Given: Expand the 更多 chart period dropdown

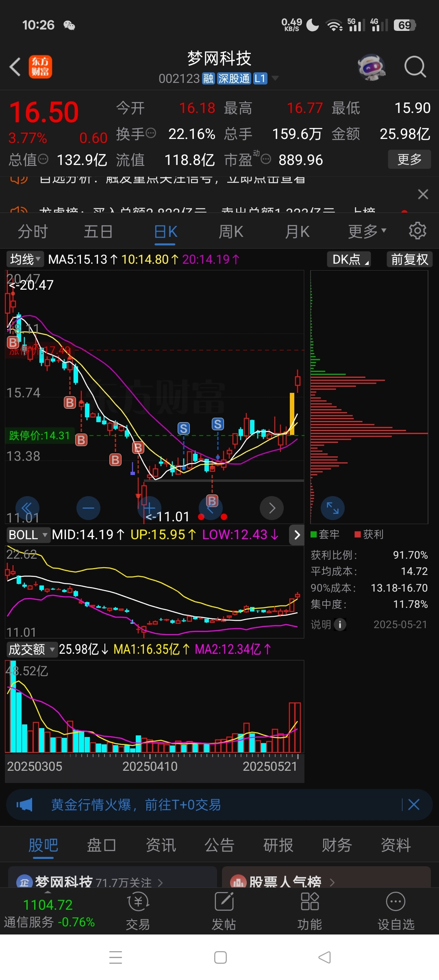Looking at the screenshot, I should [x=367, y=232].
